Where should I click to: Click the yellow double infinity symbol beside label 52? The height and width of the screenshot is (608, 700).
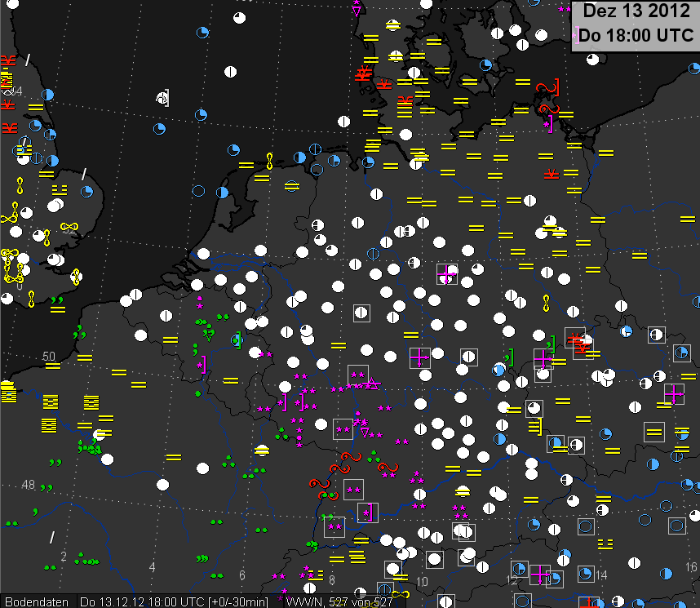point(69,227)
